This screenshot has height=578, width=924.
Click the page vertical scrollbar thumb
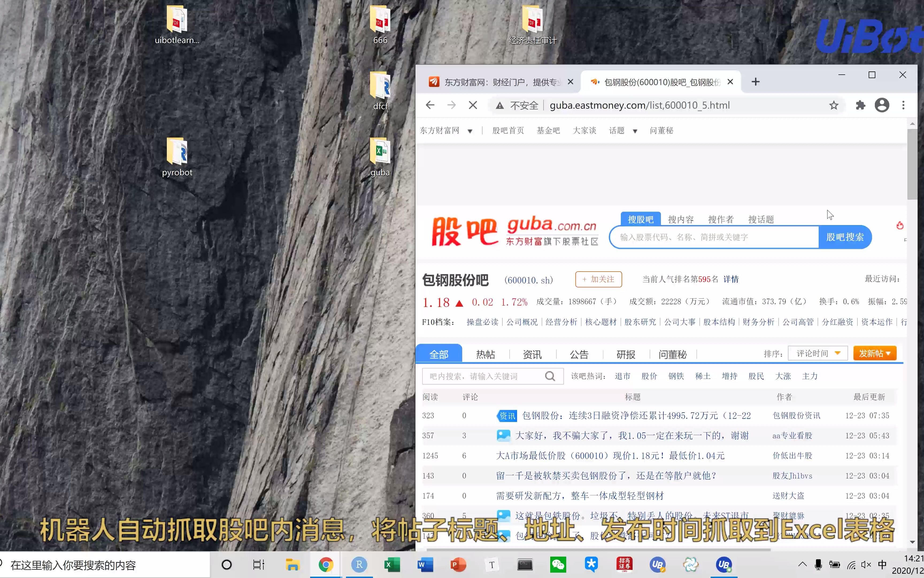point(912,164)
